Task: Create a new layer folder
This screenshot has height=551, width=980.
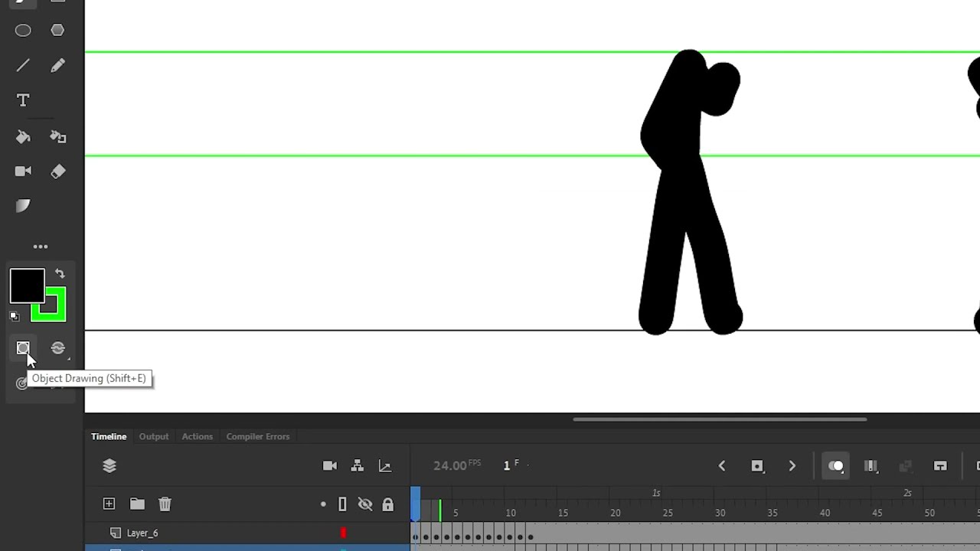Action: [137, 504]
